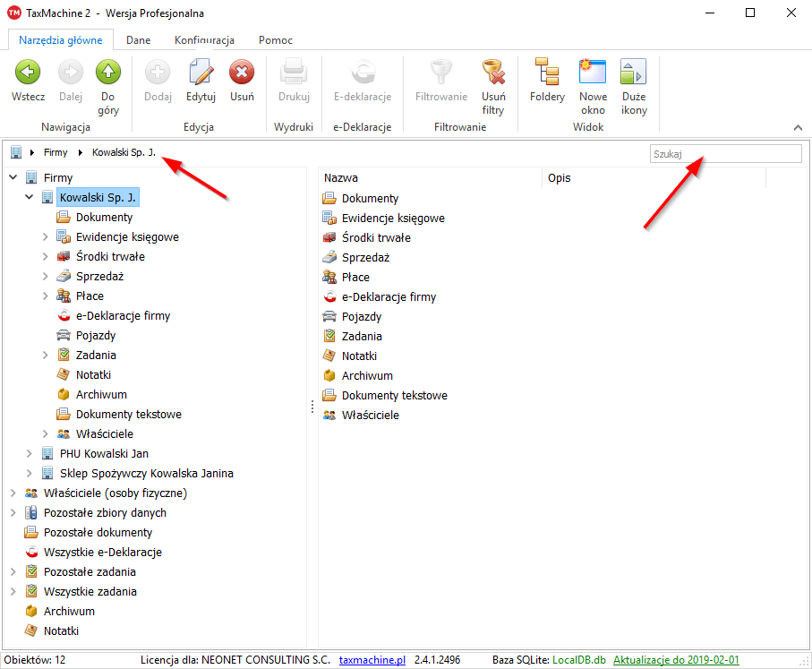Expand the Ewidencje księgowe tree node

coord(46,237)
